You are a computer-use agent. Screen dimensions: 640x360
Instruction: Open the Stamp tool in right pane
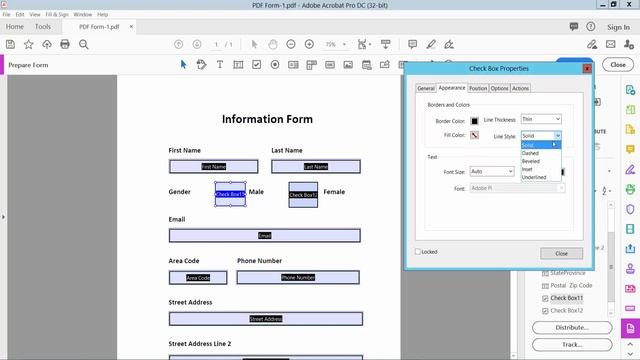(630, 269)
